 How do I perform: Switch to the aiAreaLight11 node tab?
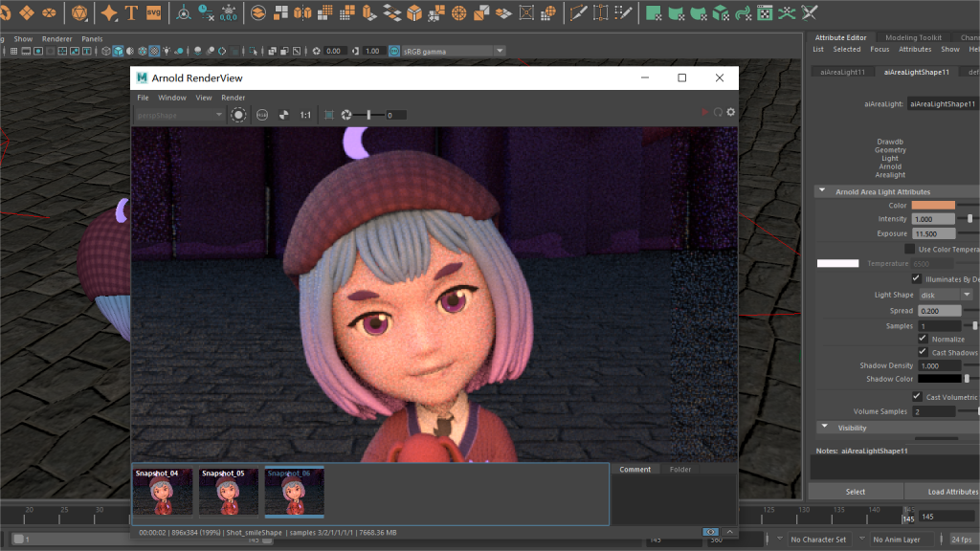coord(842,72)
